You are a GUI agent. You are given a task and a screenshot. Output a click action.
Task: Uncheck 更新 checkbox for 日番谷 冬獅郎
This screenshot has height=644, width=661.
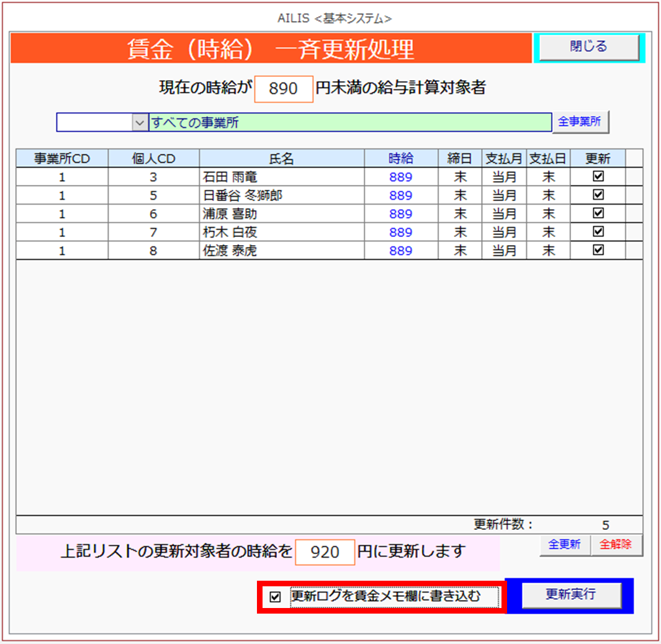tap(598, 195)
